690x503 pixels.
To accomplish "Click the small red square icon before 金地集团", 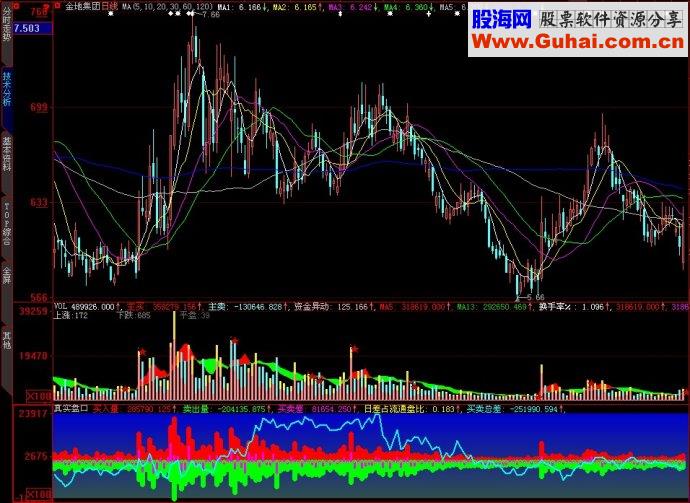I will coord(57,6).
